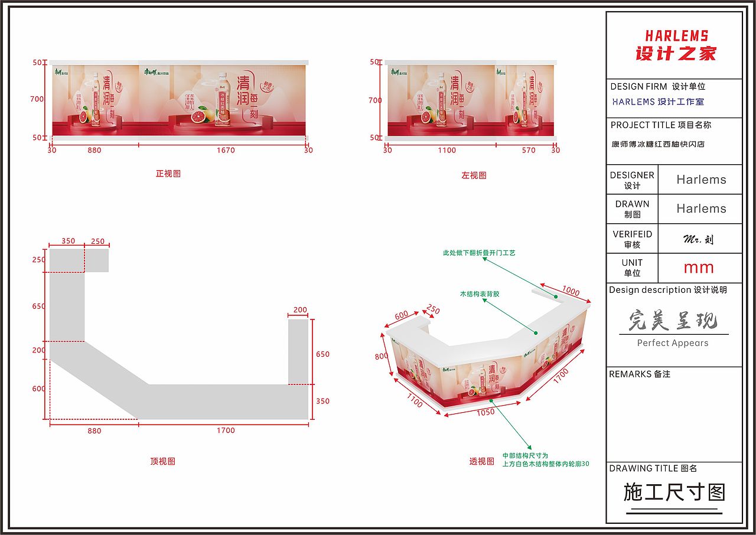Click the 左视图 view label

pos(474,175)
